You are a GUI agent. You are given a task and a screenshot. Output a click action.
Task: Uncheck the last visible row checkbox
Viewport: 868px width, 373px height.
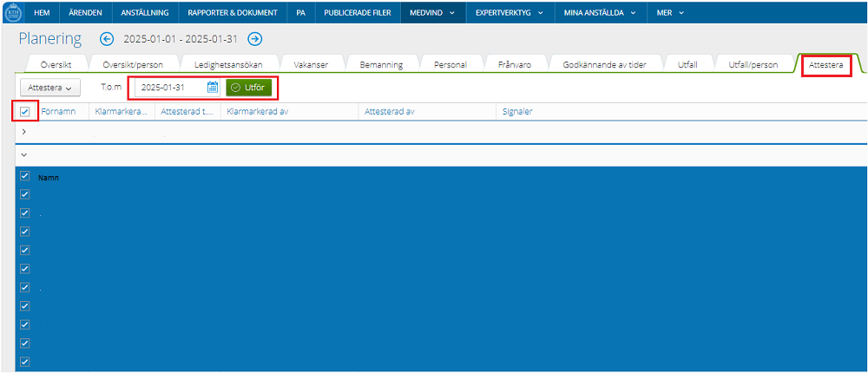[x=24, y=362]
